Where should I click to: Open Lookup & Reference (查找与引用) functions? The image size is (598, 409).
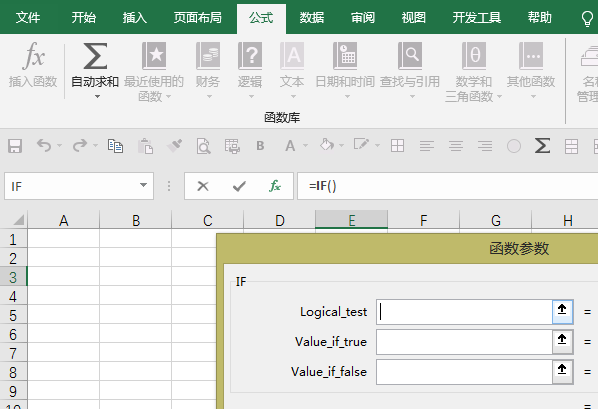coord(410,71)
